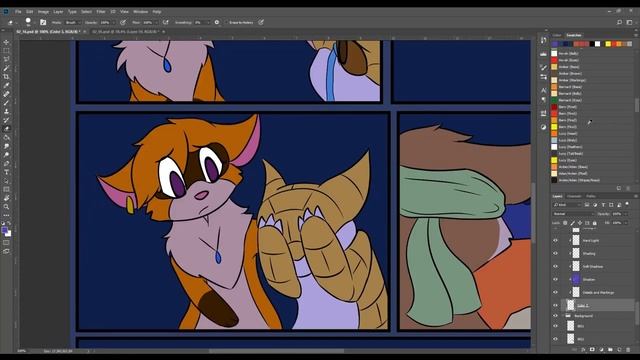Hide the Shading layer
This screenshot has width=640, height=360.
pyautogui.click(x=555, y=253)
